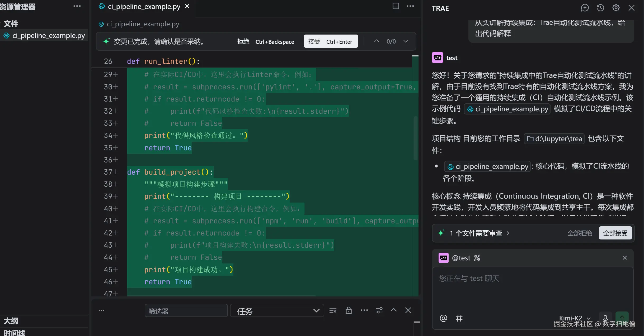The image size is (644, 336).
Task: Open ci_pipeline_example.py in file explorer
Action: (x=49, y=36)
